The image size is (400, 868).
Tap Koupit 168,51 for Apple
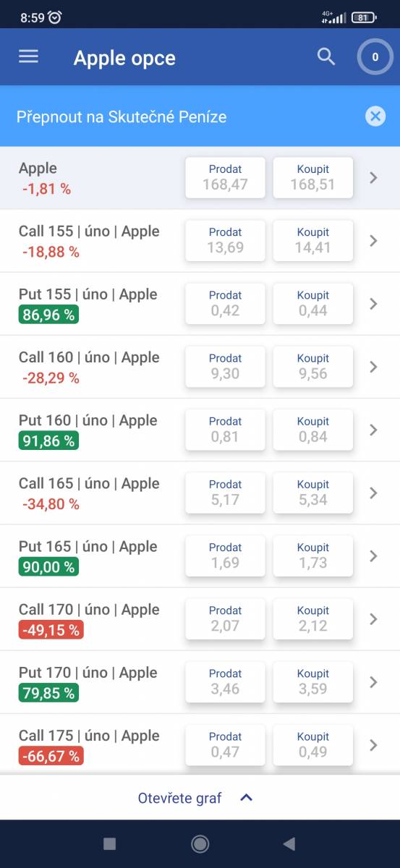[312, 177]
